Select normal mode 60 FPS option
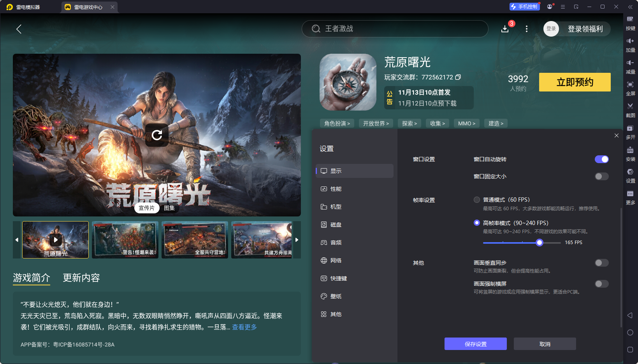 coord(477,200)
